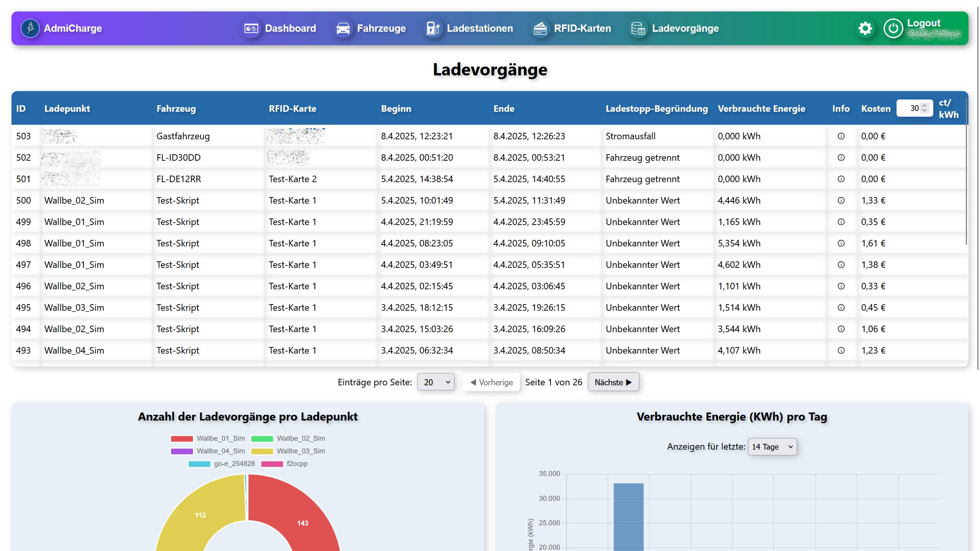980x551 pixels.
Task: Click the Vorherige page button
Action: click(492, 382)
